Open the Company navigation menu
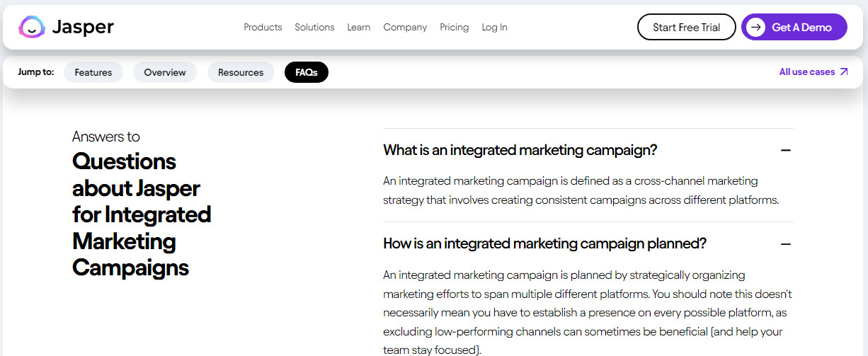This screenshot has width=868, height=356. click(405, 27)
